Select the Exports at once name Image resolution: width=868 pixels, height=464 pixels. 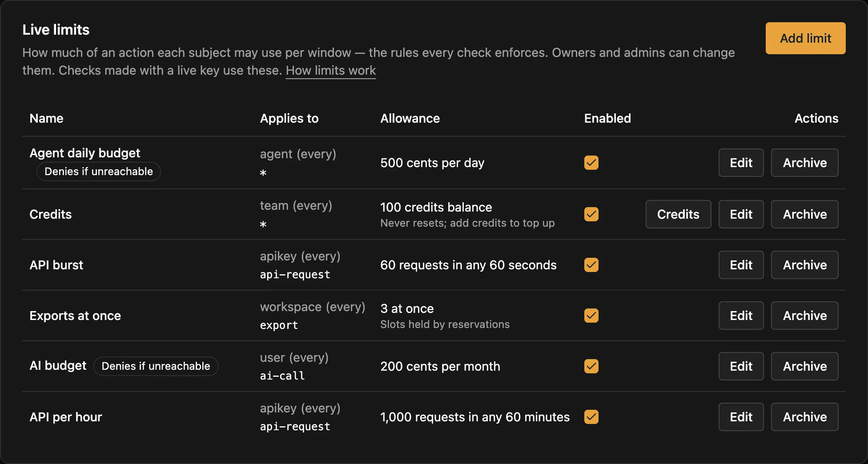tap(75, 316)
